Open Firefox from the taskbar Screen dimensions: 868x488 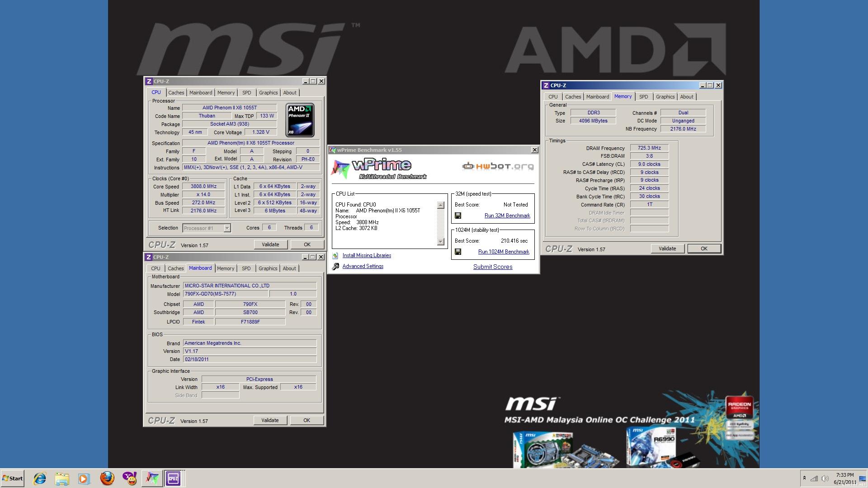coord(107,478)
